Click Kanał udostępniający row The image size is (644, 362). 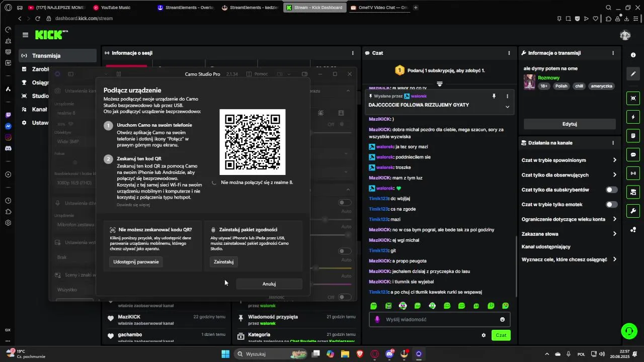(569, 247)
